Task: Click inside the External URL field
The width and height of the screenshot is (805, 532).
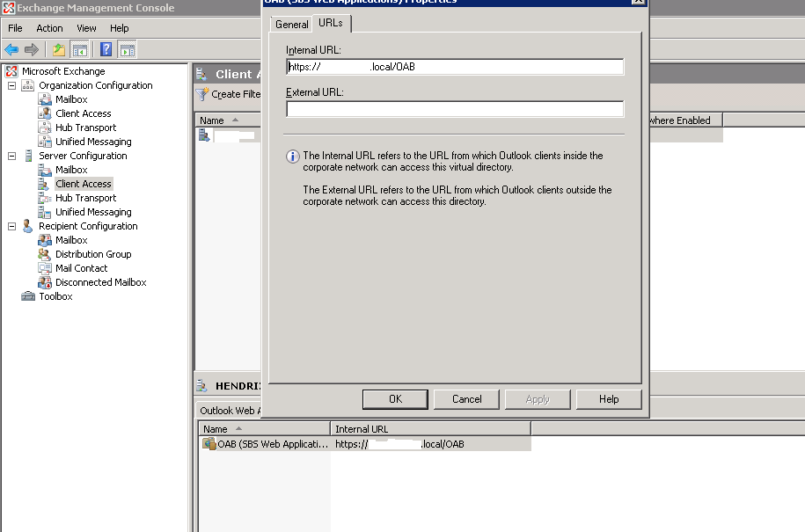Action: 455,109
